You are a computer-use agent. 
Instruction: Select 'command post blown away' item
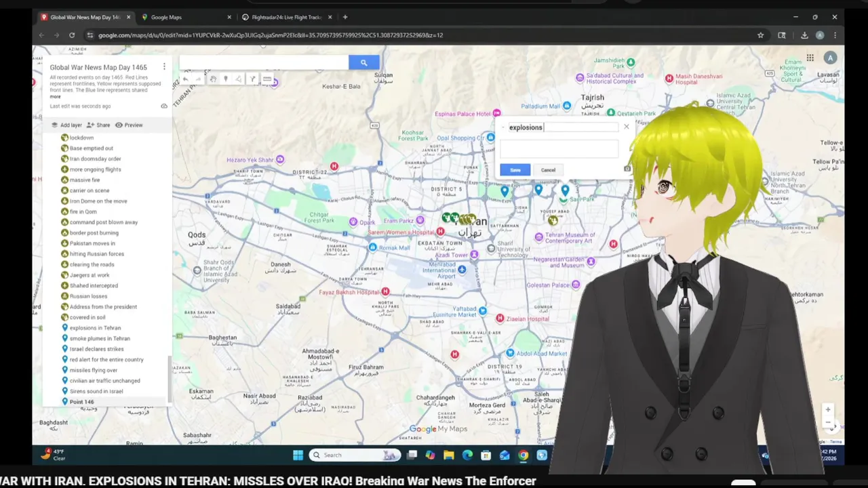tap(103, 222)
